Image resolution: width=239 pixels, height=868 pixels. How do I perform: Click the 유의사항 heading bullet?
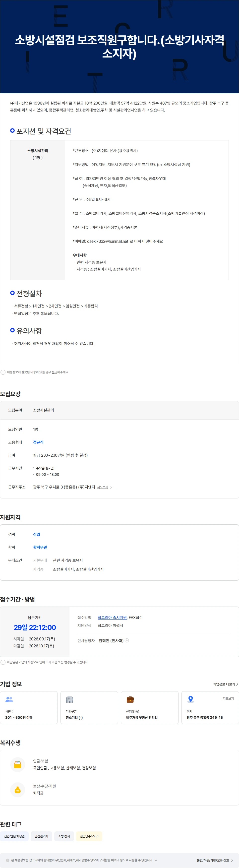point(12,330)
